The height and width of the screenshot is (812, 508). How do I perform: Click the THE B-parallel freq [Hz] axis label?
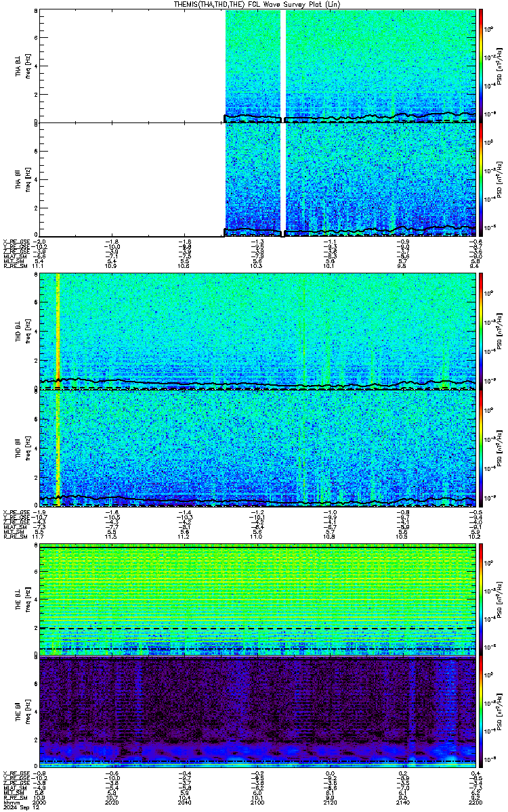27,712
